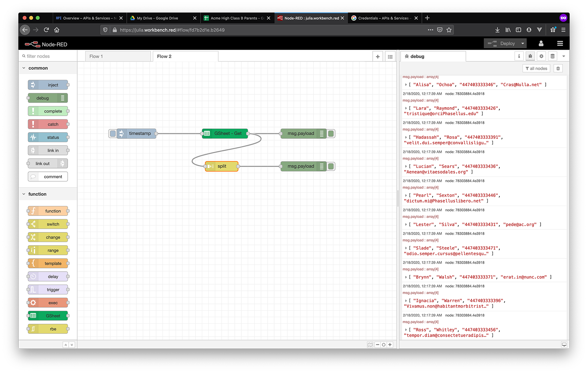Expand all palette categories
588x373 pixels.
click(72, 345)
